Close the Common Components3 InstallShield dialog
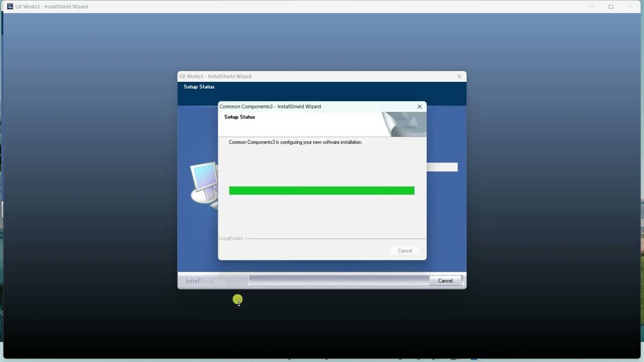The width and height of the screenshot is (644, 362). [x=419, y=107]
